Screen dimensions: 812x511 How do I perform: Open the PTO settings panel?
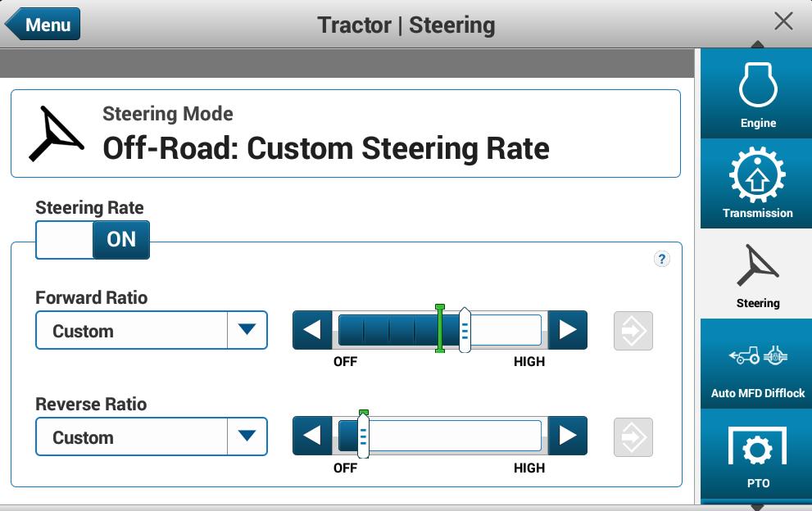pos(757,459)
